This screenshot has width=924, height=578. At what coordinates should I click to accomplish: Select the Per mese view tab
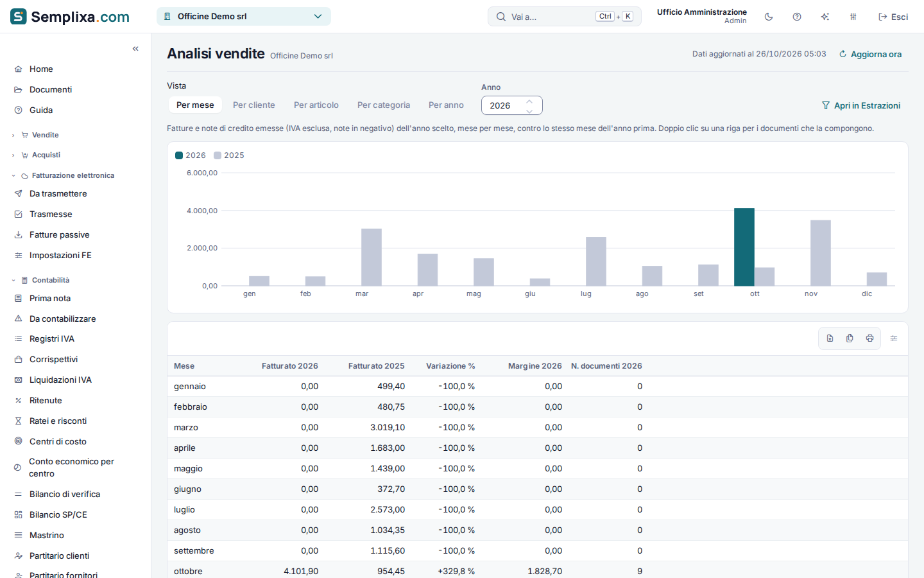(x=195, y=105)
